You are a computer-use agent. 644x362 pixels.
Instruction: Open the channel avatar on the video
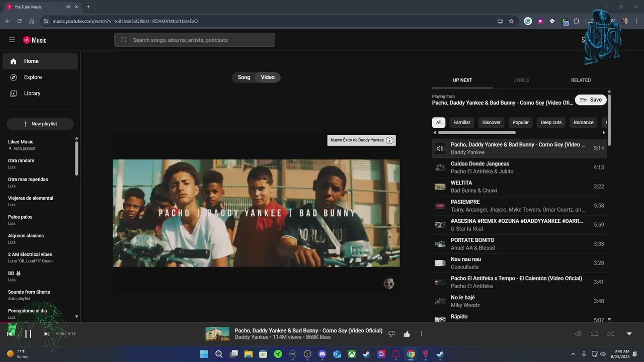click(388, 283)
